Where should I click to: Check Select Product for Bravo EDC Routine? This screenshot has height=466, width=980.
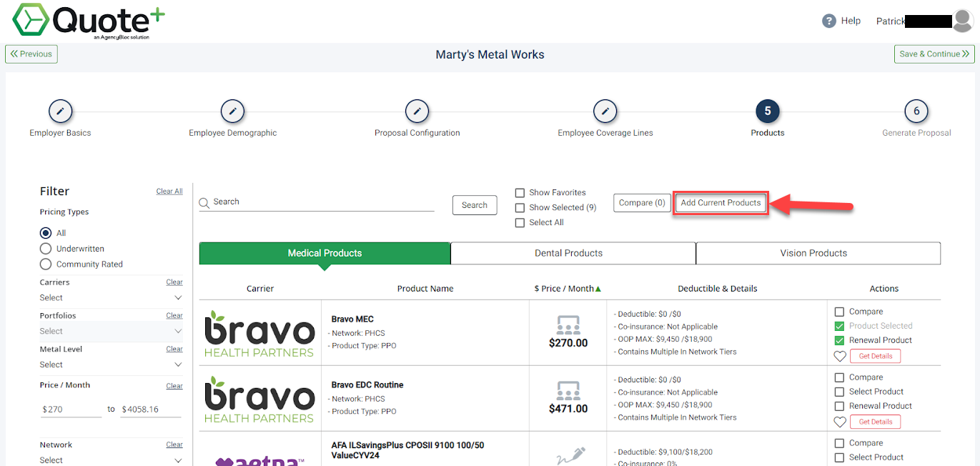(x=839, y=392)
